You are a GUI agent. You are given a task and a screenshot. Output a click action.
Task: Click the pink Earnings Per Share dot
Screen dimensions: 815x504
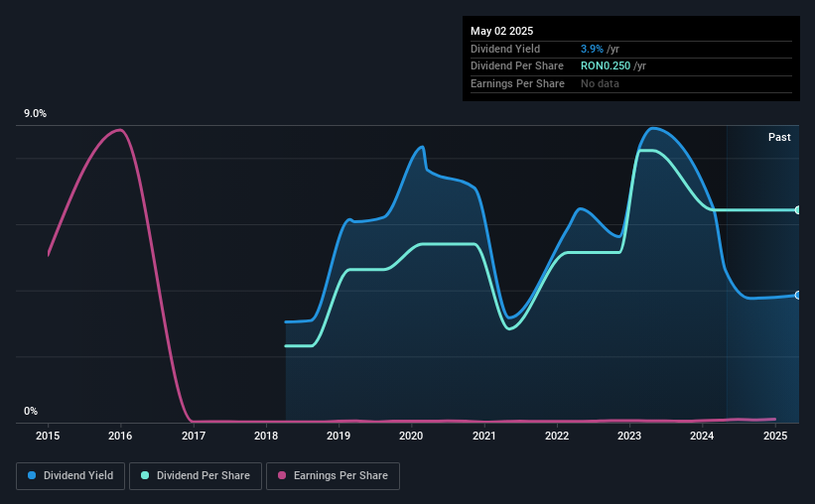point(282,475)
